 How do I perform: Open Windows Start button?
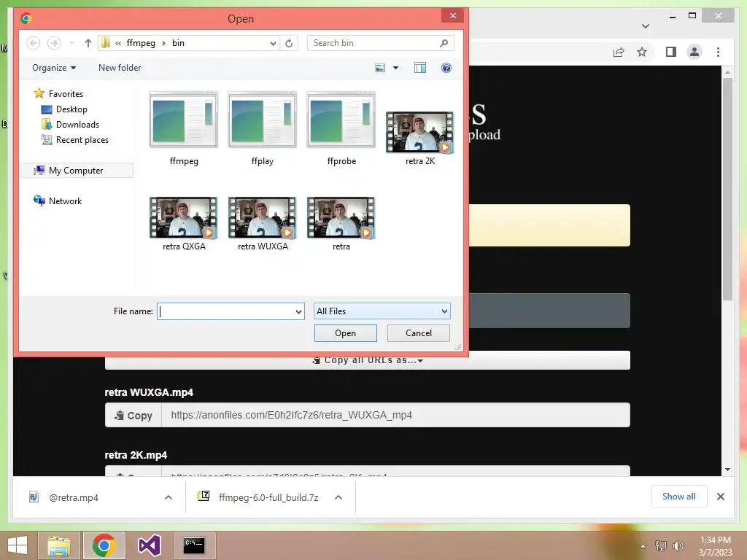18,545
